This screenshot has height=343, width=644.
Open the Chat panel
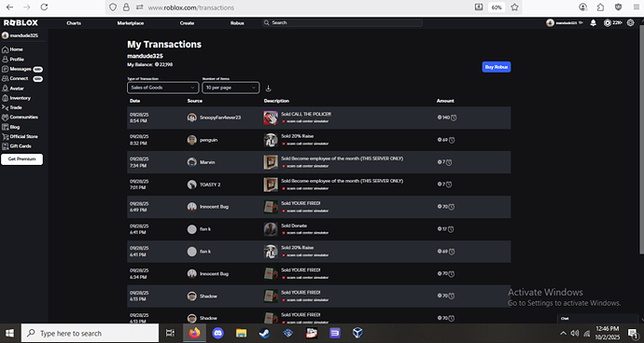[x=597, y=319]
